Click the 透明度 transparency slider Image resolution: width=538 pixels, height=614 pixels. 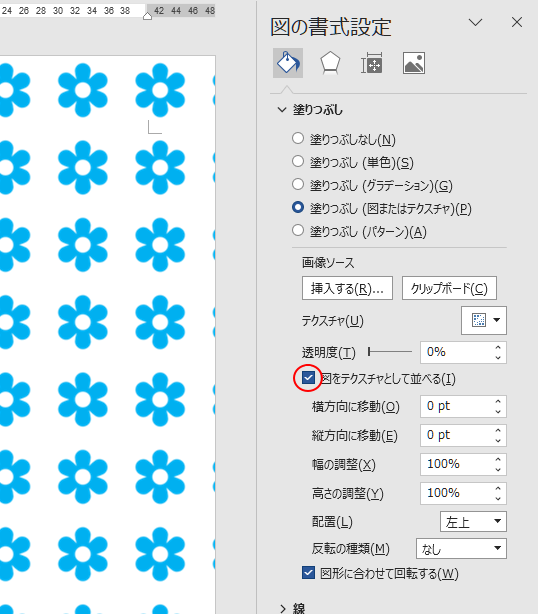coord(390,352)
